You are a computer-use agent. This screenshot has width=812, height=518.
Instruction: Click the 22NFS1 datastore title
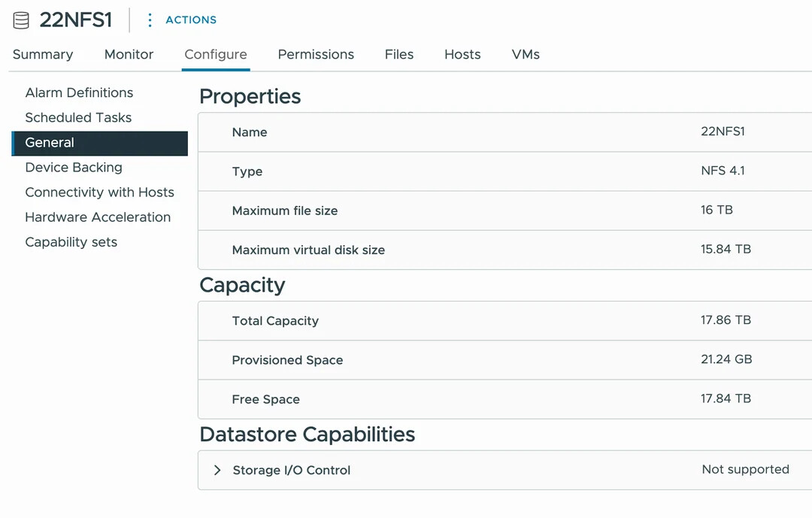point(76,20)
